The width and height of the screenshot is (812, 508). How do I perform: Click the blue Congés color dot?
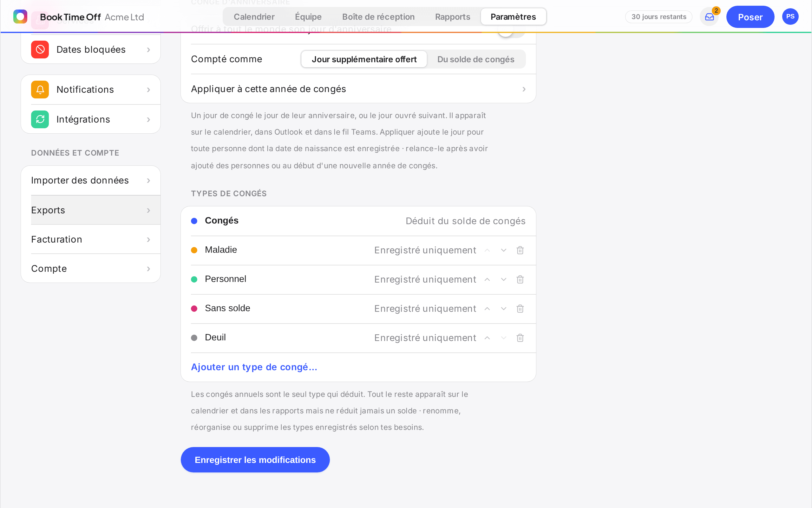pos(194,221)
